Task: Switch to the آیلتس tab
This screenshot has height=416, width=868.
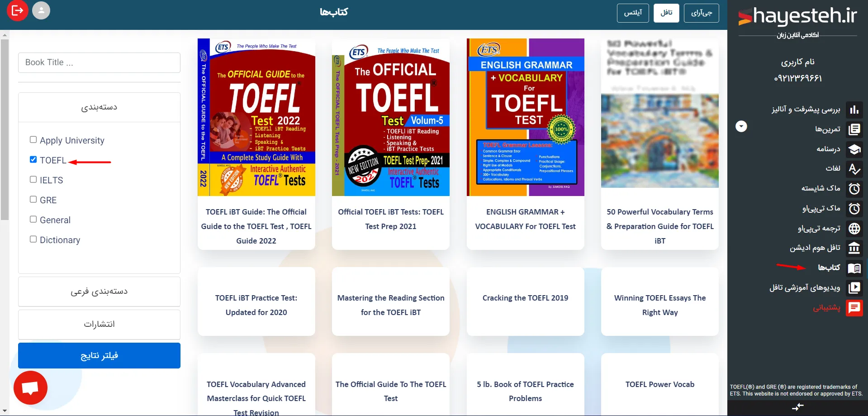Action: point(633,13)
